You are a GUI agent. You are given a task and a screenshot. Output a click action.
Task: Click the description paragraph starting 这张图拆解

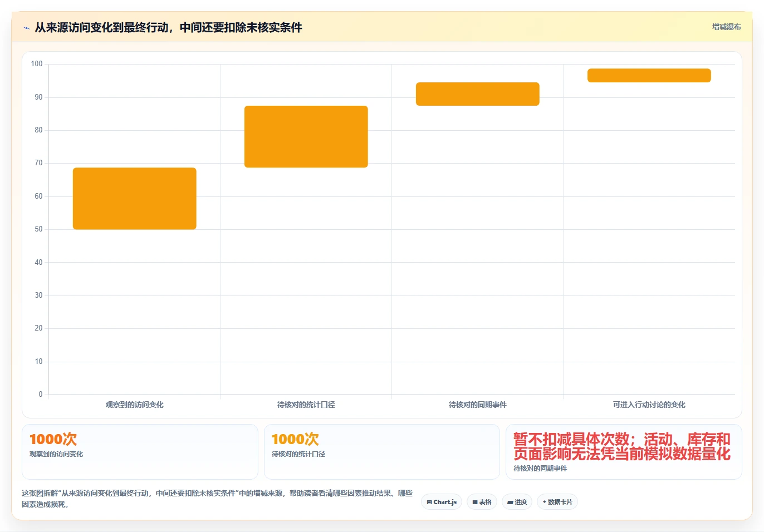[x=217, y=499]
